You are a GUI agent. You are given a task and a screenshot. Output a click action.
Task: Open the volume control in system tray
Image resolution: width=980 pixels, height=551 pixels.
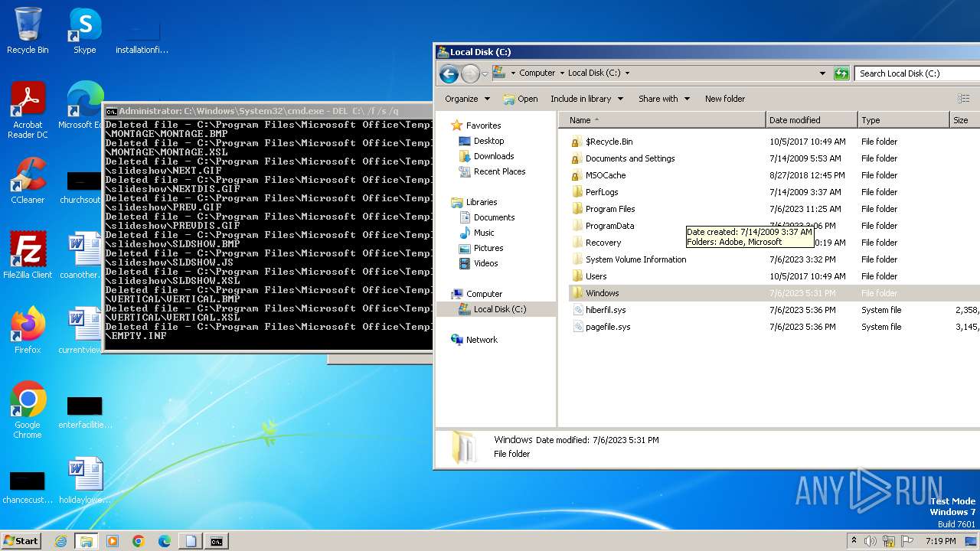pyautogui.click(x=871, y=541)
